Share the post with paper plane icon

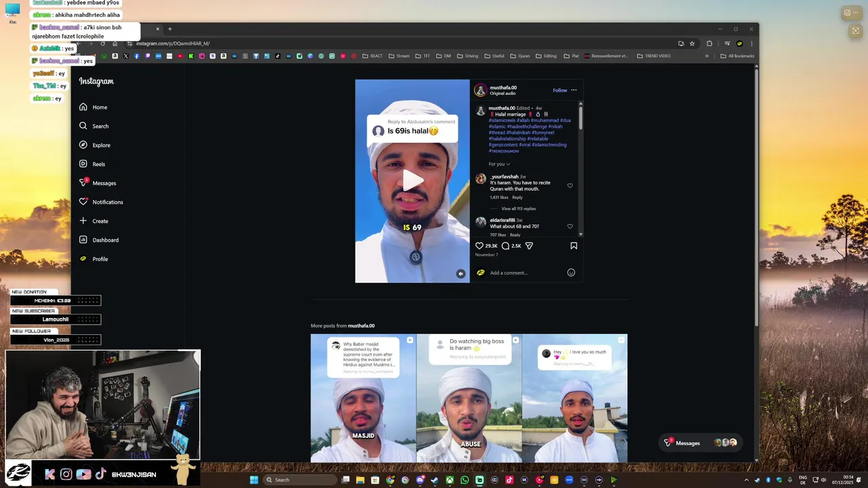coord(529,246)
